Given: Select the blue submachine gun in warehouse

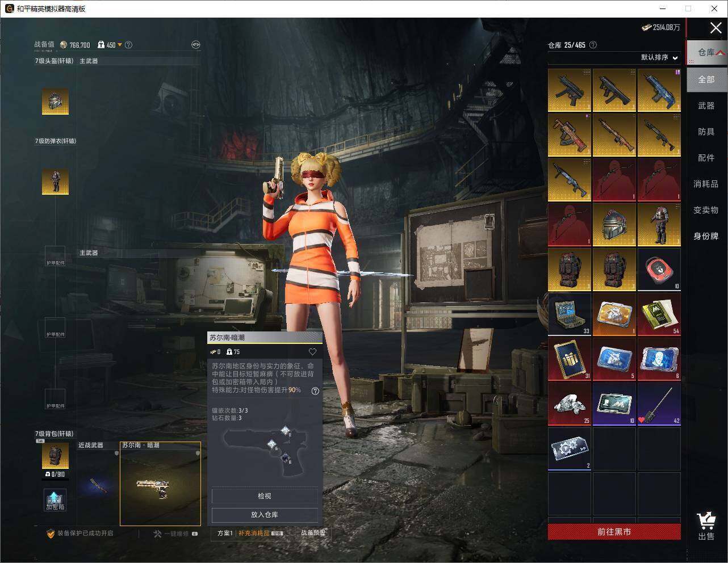Looking at the screenshot, I should [x=659, y=90].
